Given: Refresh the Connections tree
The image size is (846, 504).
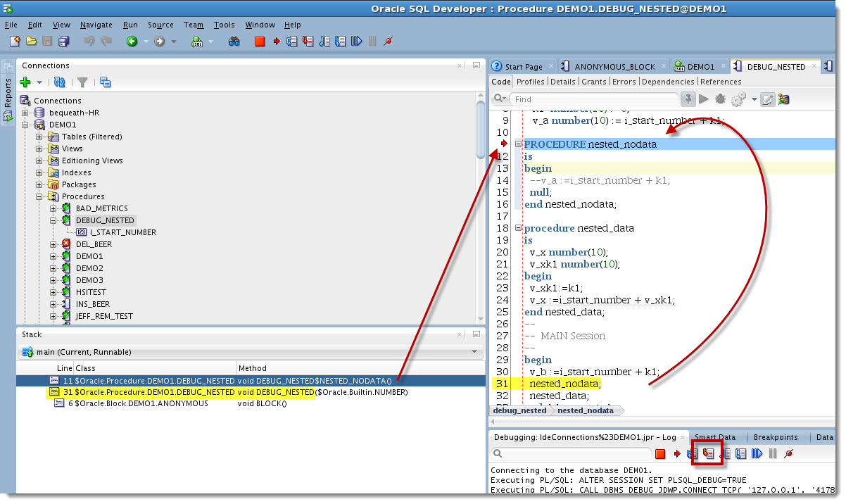Looking at the screenshot, I should point(60,82).
